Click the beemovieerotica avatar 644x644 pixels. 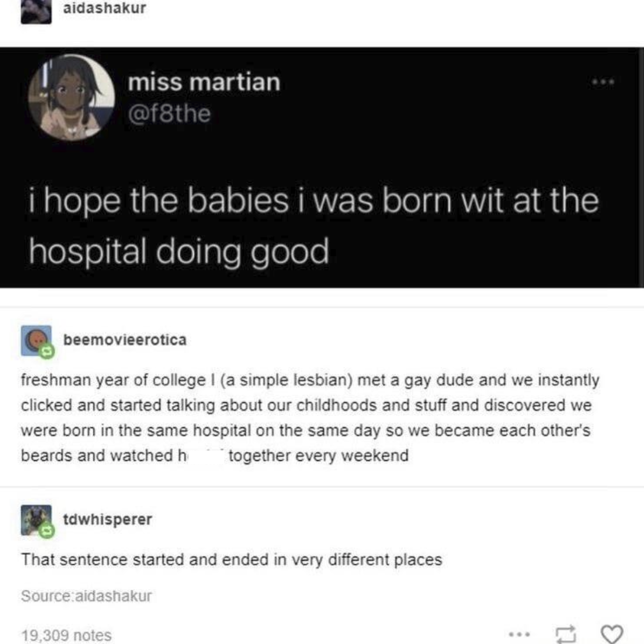pos(35,339)
